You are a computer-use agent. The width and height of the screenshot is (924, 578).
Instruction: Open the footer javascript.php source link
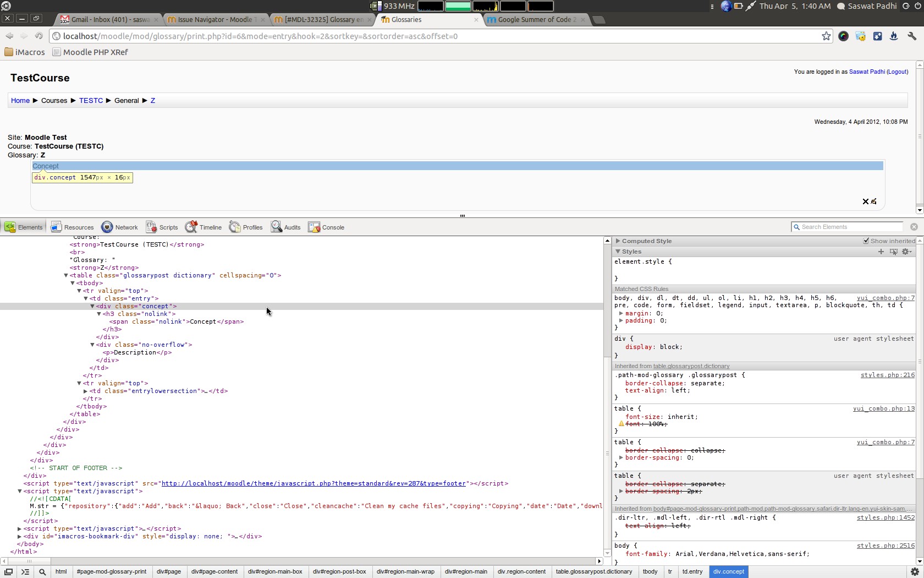pos(313,483)
